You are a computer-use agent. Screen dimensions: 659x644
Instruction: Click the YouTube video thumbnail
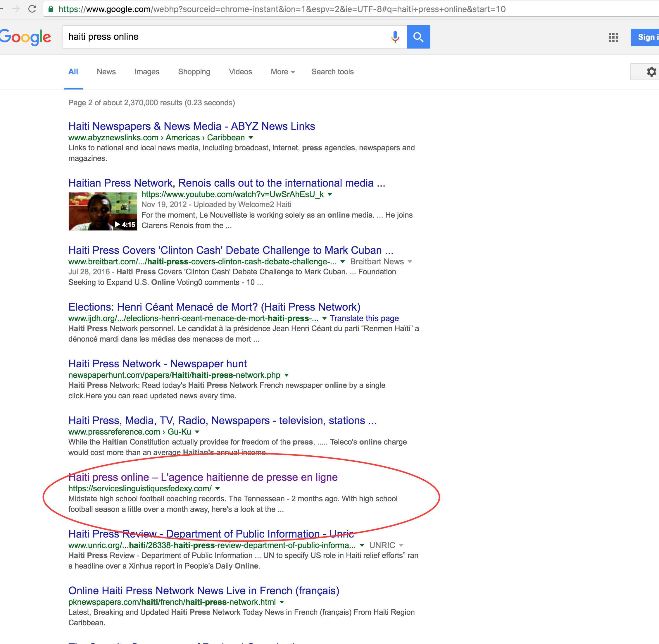click(x=103, y=211)
